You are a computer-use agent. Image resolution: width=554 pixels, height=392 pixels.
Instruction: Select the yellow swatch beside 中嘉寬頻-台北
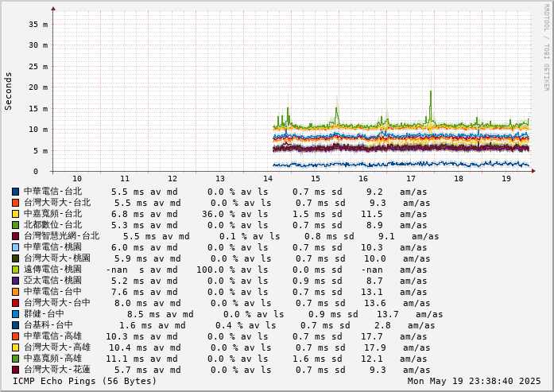point(16,214)
